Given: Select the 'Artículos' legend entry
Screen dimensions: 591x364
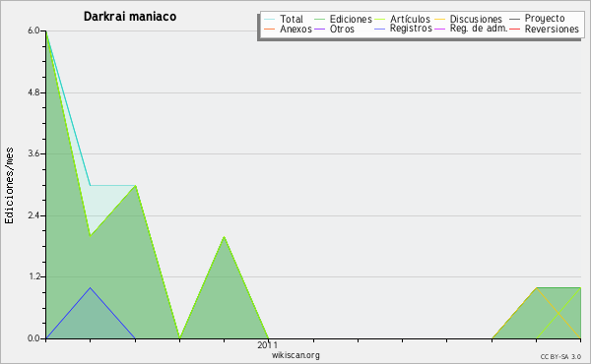Looking at the screenshot, I should (x=410, y=19).
